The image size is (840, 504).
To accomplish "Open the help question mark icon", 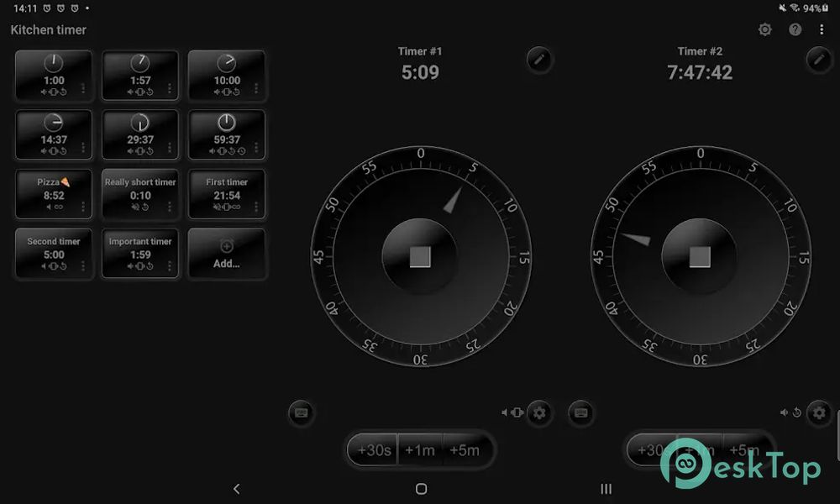I will [795, 29].
